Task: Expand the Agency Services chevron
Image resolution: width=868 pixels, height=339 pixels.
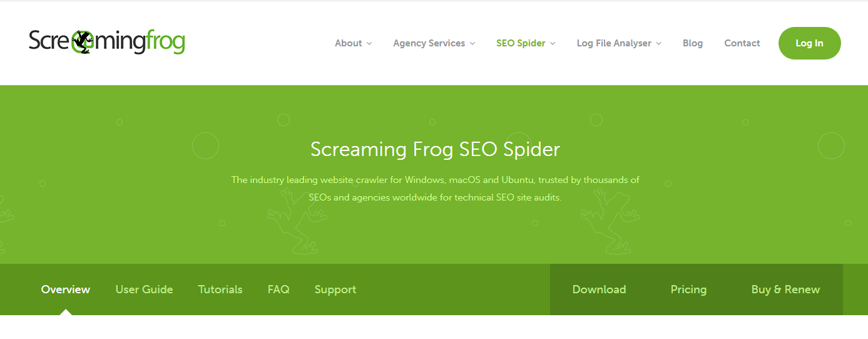Action: coord(472,44)
